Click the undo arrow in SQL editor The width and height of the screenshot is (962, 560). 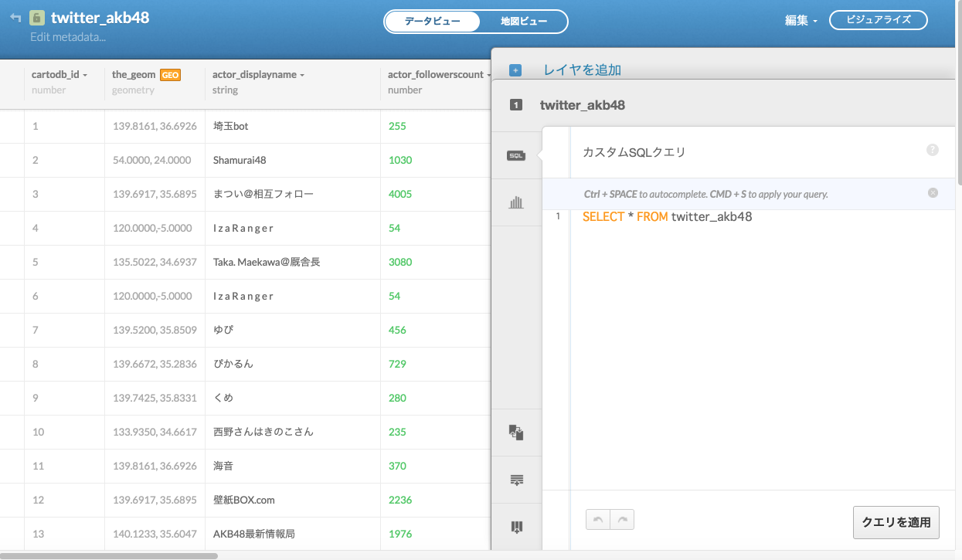[x=597, y=520]
